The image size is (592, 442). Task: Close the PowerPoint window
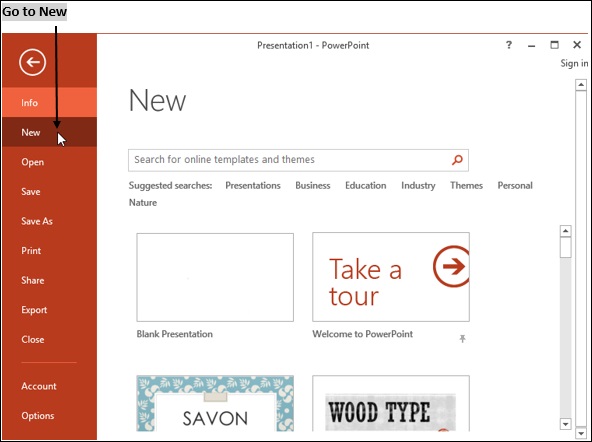click(x=577, y=45)
